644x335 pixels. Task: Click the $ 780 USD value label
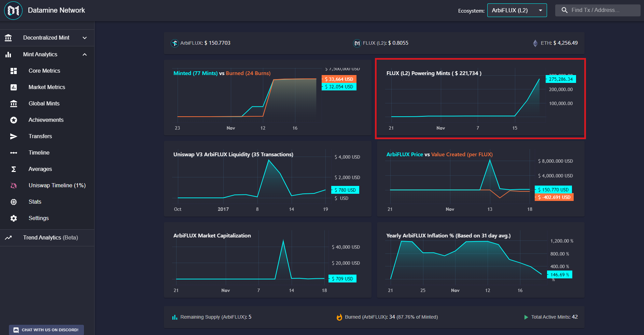(x=345, y=190)
